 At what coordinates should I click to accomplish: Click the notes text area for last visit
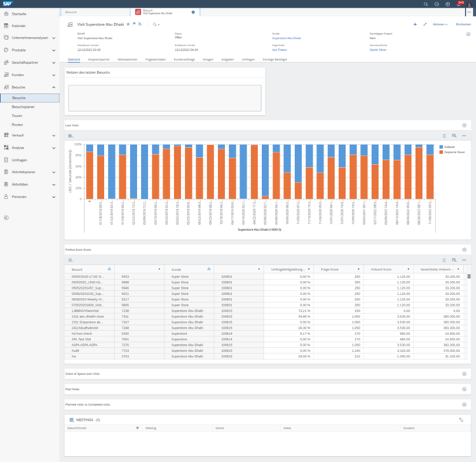pyautogui.click(x=165, y=98)
